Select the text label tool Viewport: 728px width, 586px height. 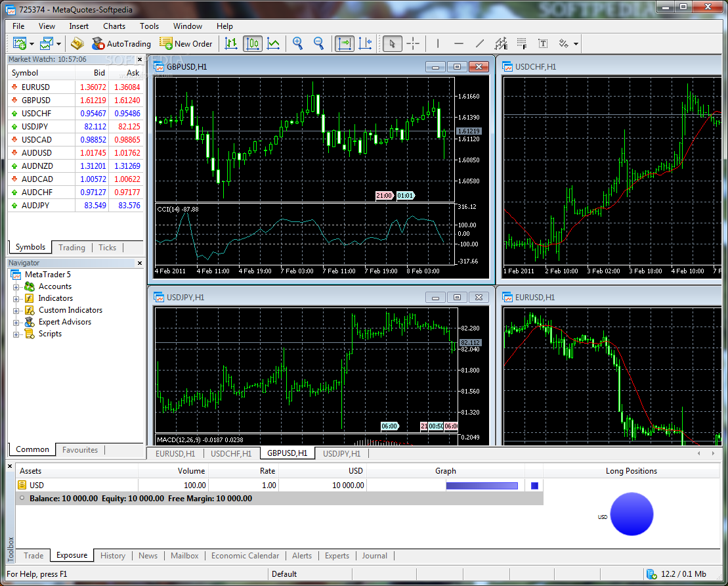(x=543, y=43)
